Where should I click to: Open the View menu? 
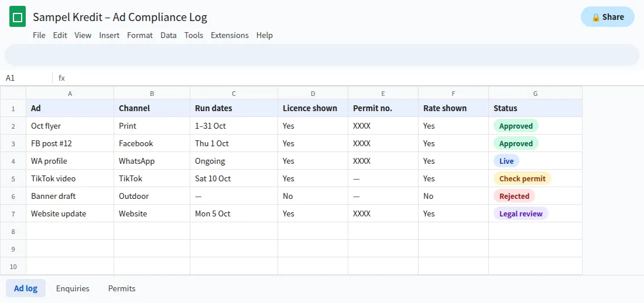click(x=83, y=35)
